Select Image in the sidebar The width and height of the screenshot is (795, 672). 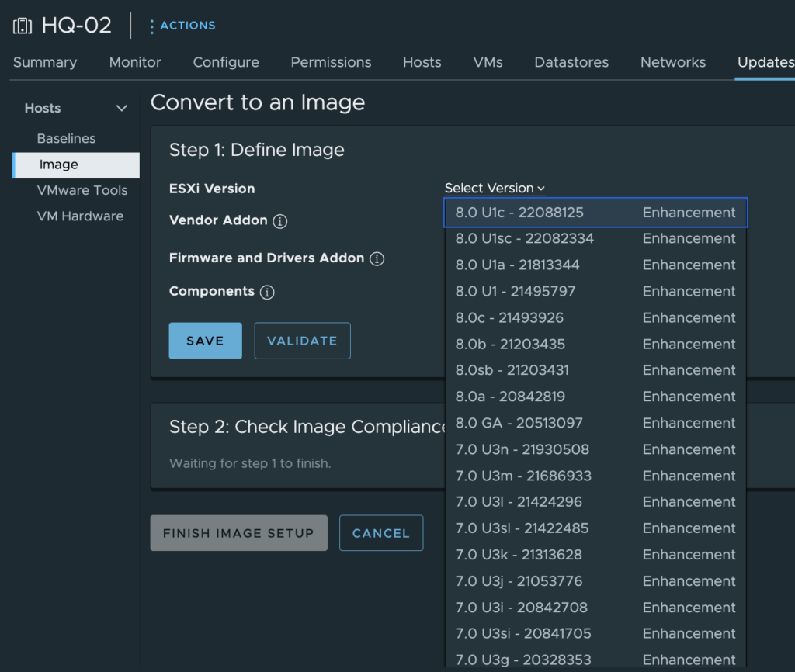[76, 165]
